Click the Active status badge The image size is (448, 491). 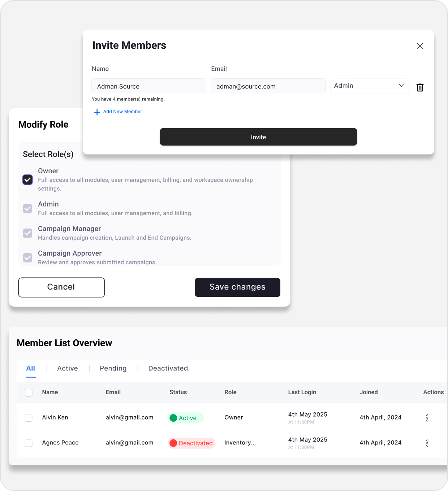click(x=186, y=418)
